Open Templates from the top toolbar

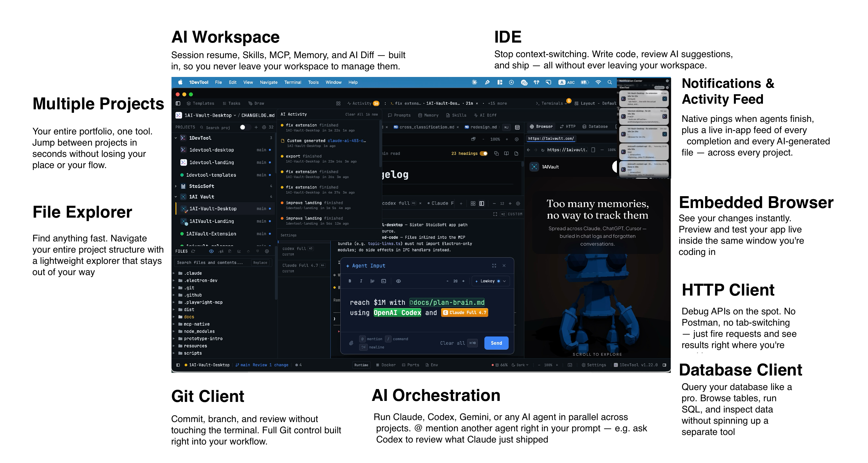pos(200,103)
